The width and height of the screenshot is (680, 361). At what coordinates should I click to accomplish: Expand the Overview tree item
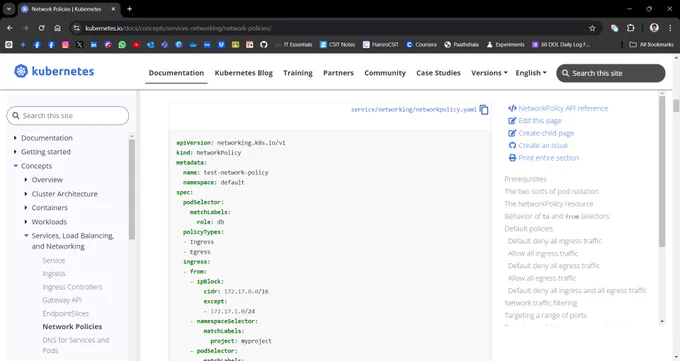[x=26, y=180]
